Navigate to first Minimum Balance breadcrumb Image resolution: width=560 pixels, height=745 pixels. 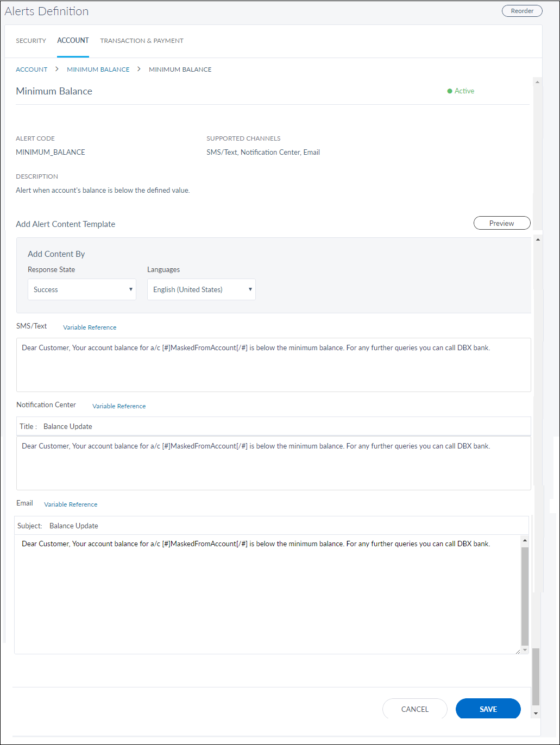tap(98, 70)
